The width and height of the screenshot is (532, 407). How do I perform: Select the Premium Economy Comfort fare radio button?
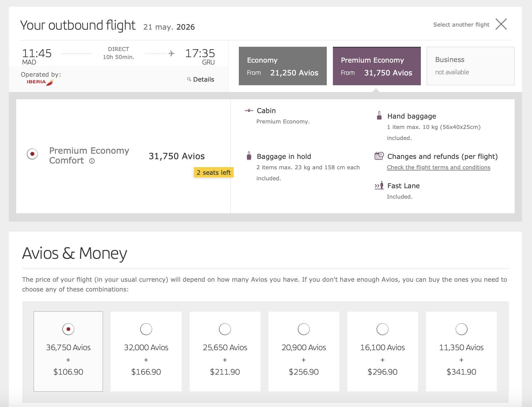coord(32,154)
